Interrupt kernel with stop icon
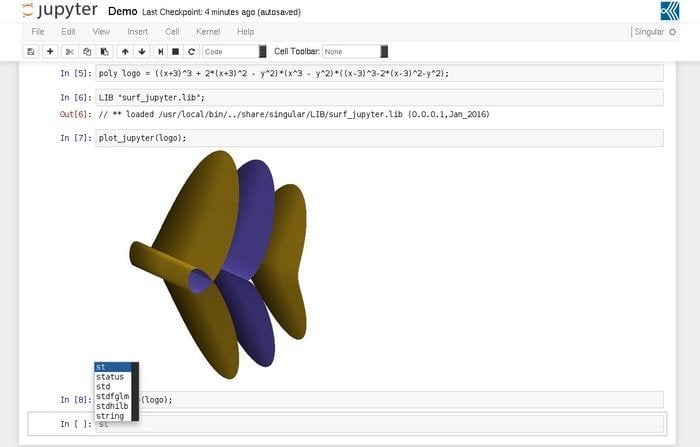Screen dimensions: 700x447 point(176,52)
